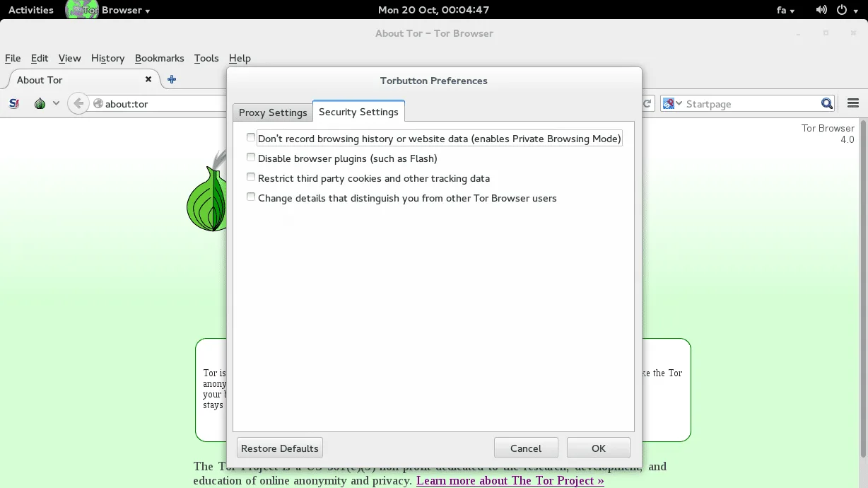Click the NoScript S toolbar icon

pyautogui.click(x=14, y=104)
